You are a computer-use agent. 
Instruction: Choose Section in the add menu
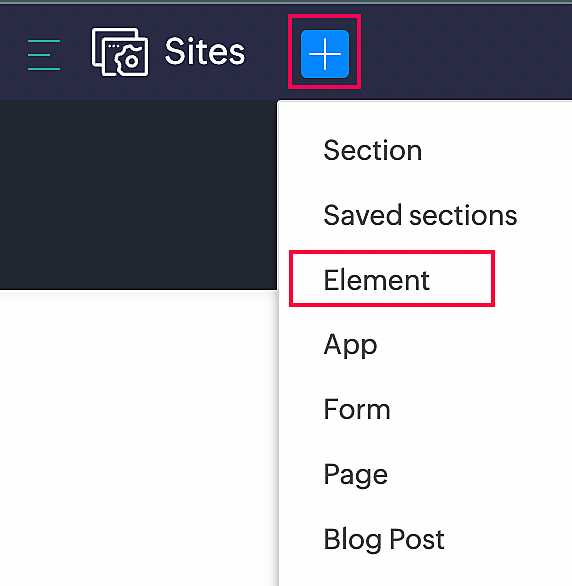click(x=372, y=150)
